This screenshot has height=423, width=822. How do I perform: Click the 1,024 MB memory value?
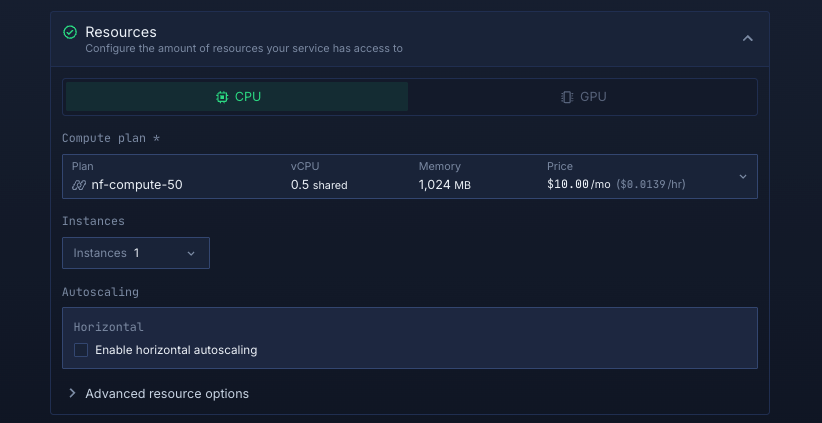click(x=444, y=185)
